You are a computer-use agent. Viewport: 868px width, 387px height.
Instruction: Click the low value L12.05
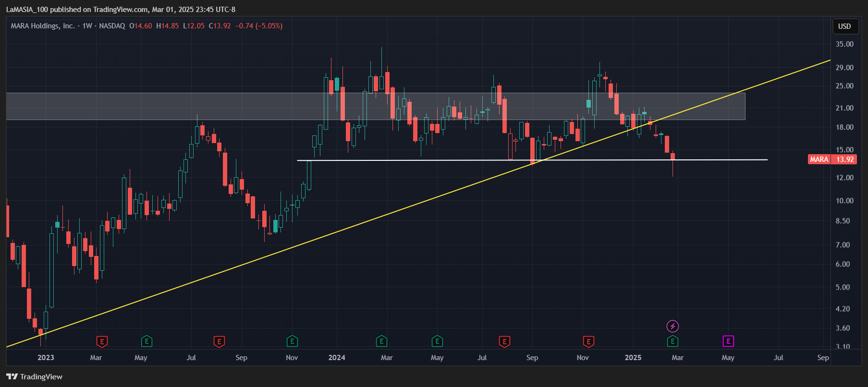194,26
